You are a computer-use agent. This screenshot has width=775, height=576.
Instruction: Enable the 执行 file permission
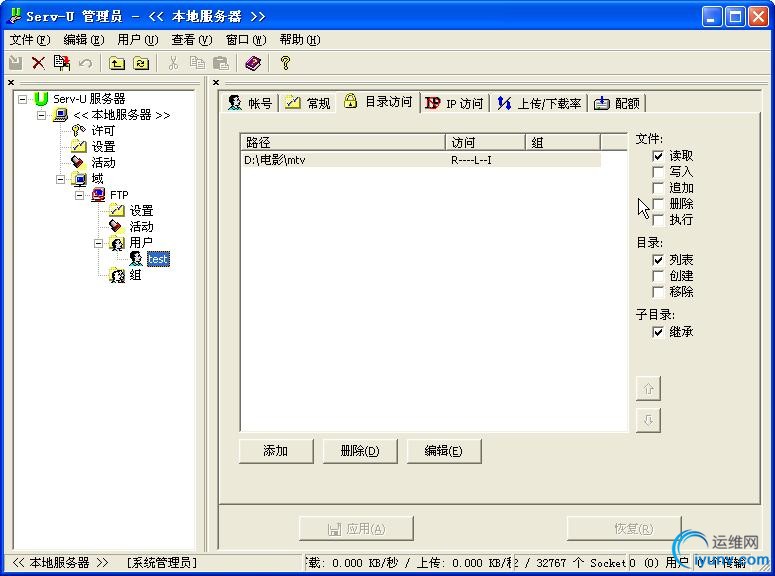point(658,220)
